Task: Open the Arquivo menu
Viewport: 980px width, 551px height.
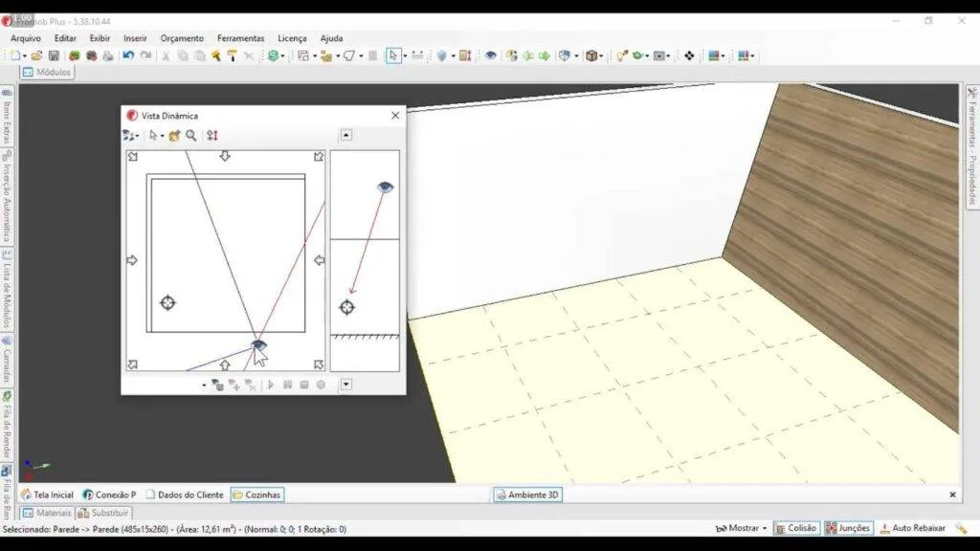Action: pyautogui.click(x=26, y=38)
